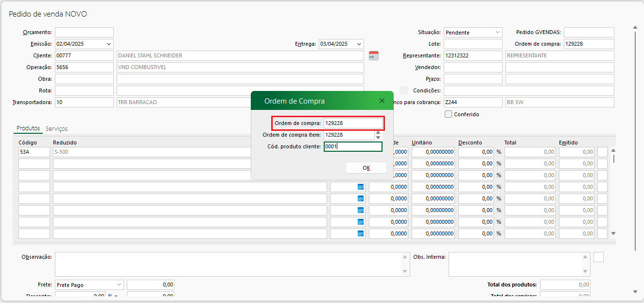Click the Cód. produto cliente field
Viewport: 644px width, 303px height.
[x=353, y=146]
